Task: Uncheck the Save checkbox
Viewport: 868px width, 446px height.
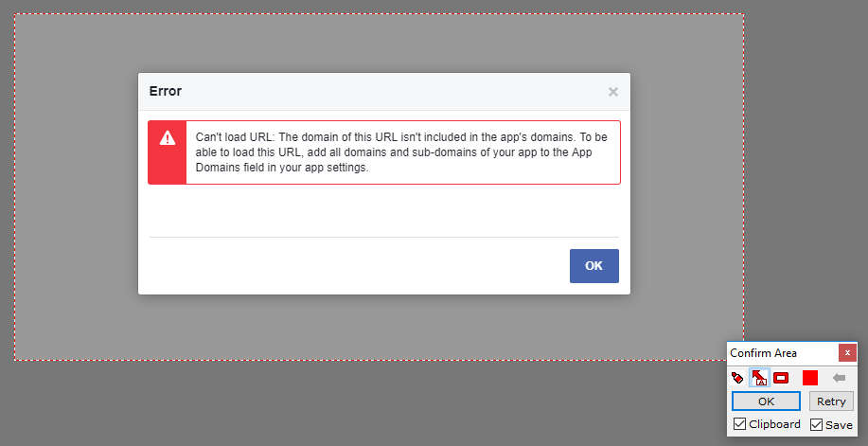Action: click(x=817, y=424)
